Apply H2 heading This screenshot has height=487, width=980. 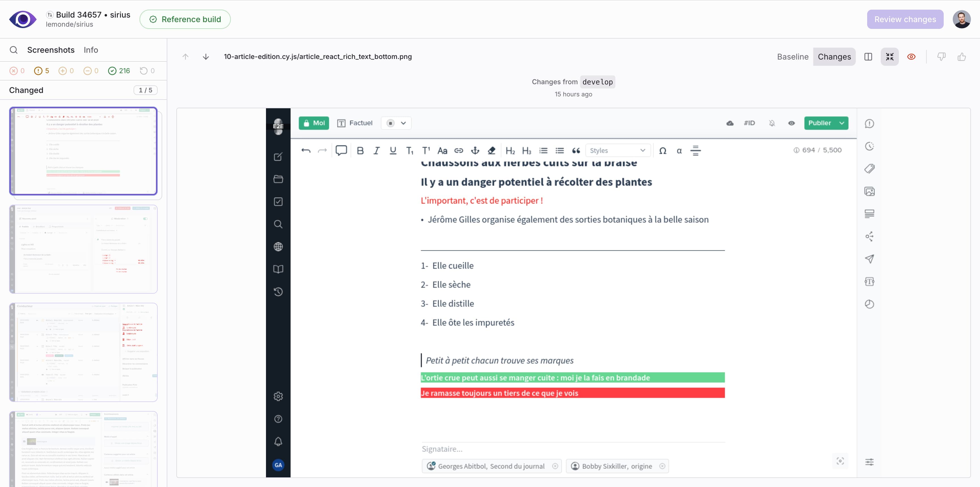tap(510, 151)
